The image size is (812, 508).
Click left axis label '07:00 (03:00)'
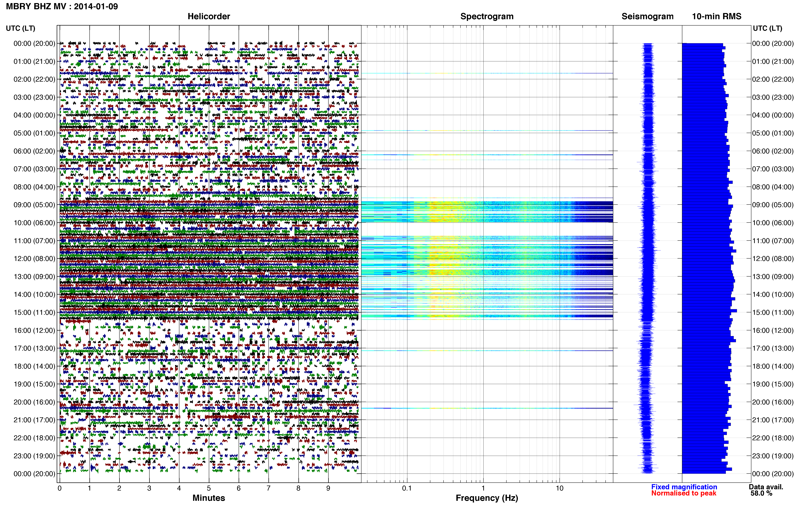34,169
